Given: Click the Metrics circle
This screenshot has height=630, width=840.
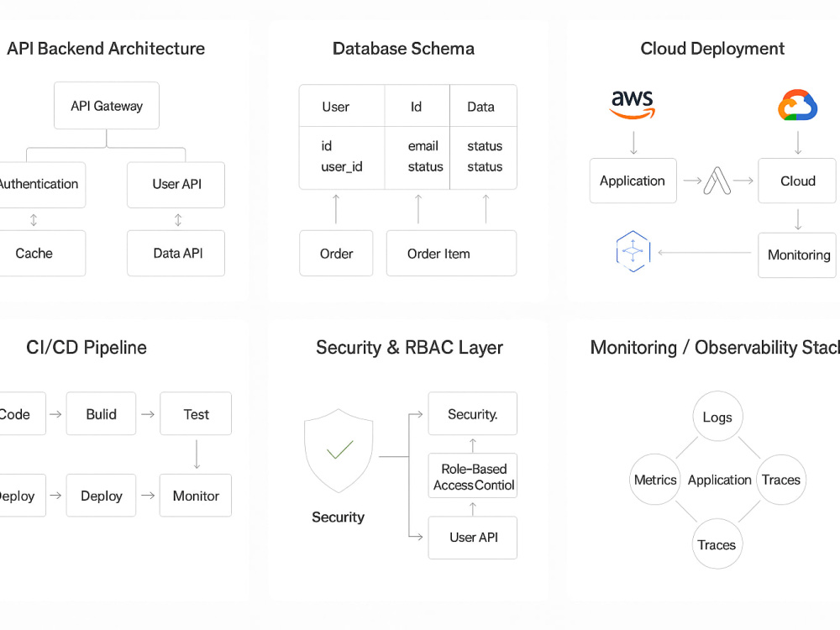Looking at the screenshot, I should (x=655, y=480).
